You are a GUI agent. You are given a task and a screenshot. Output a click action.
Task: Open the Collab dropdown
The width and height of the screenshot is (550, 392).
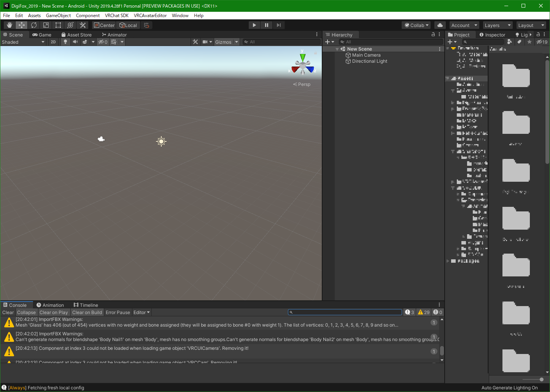coord(416,25)
